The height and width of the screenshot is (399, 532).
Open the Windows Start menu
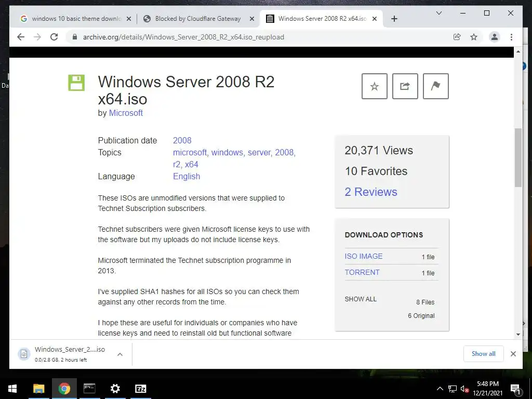(12, 389)
